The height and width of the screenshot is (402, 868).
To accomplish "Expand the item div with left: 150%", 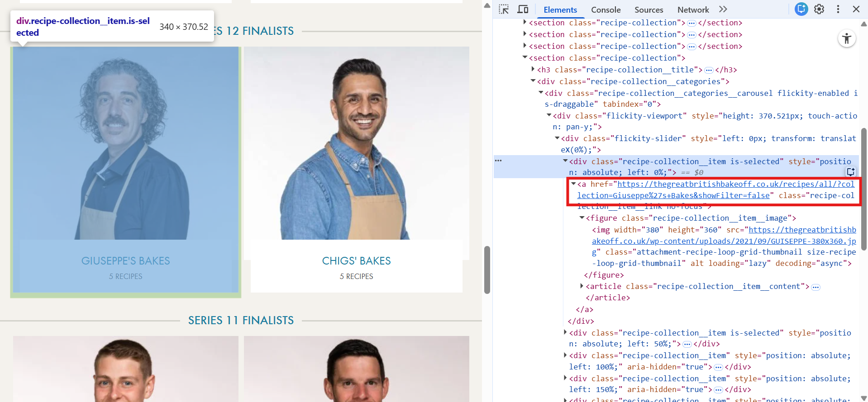I will tap(565, 378).
